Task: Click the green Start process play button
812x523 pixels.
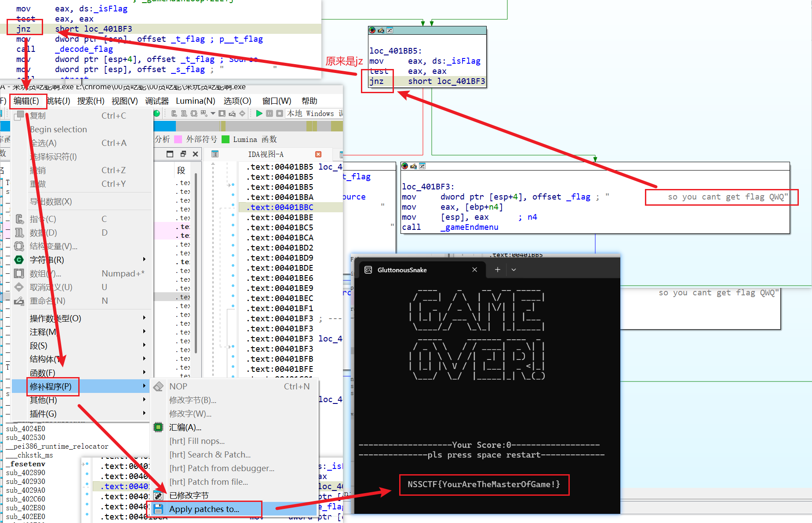Action: 259,113
